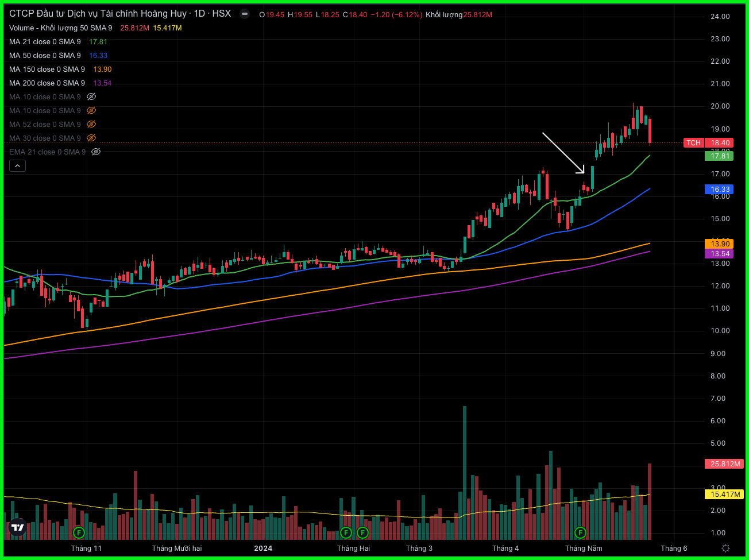Image resolution: width=749 pixels, height=560 pixels.
Task: Select the MA 50 close 0 SMA 9 legend
Action: pos(45,55)
